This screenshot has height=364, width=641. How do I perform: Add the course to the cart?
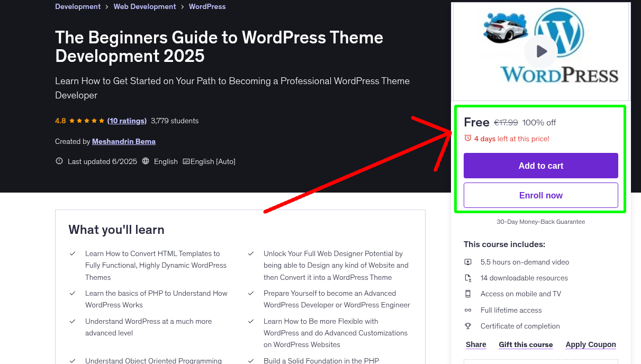click(x=540, y=166)
